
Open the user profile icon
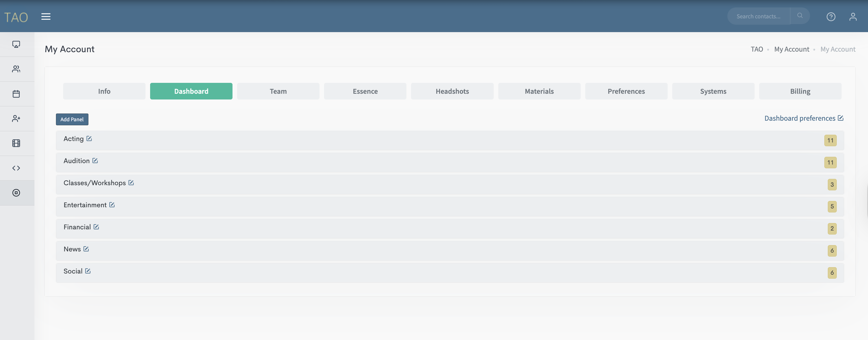tap(852, 17)
